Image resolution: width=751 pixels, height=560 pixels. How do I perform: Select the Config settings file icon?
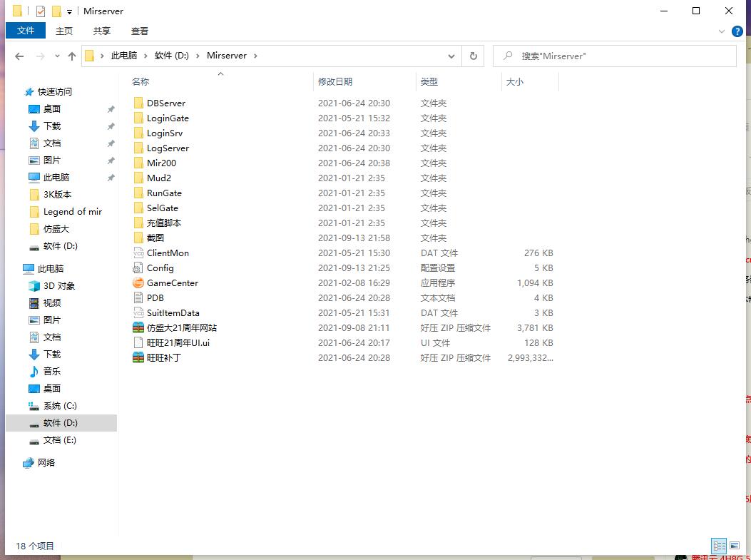pyautogui.click(x=138, y=268)
